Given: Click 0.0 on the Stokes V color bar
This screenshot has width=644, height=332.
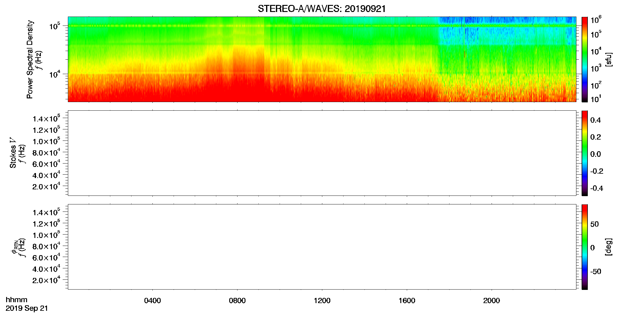Looking at the screenshot, I should pyautogui.click(x=595, y=154).
